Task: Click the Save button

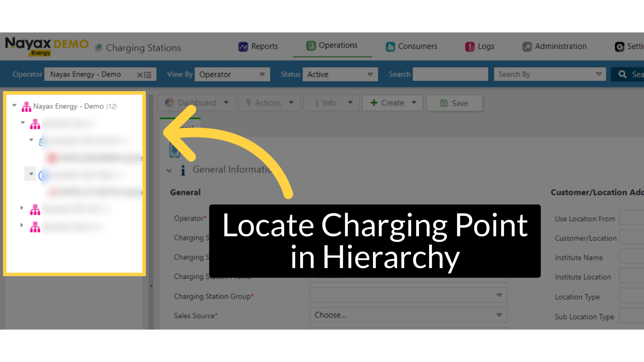Action: click(455, 103)
